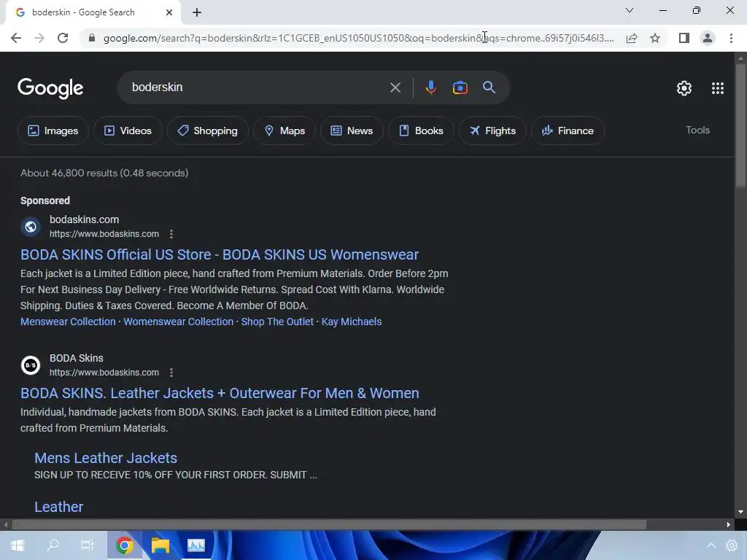This screenshot has width=747, height=560.
Task: Click the vertical scrollbar down arrow
Action: (740, 513)
